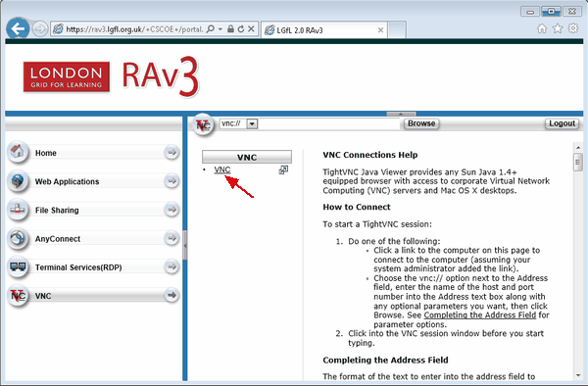588x386 pixels.
Task: Click the Completing the Address Field heading
Action: click(385, 361)
